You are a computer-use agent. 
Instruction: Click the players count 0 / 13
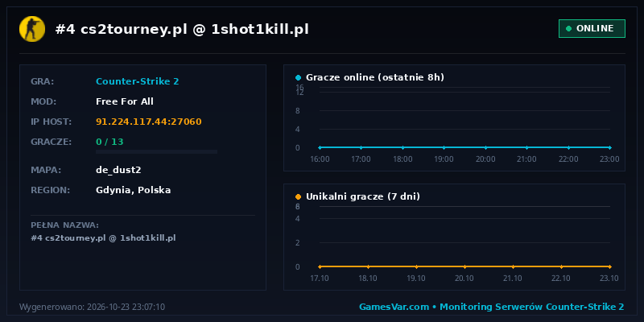coord(109,142)
